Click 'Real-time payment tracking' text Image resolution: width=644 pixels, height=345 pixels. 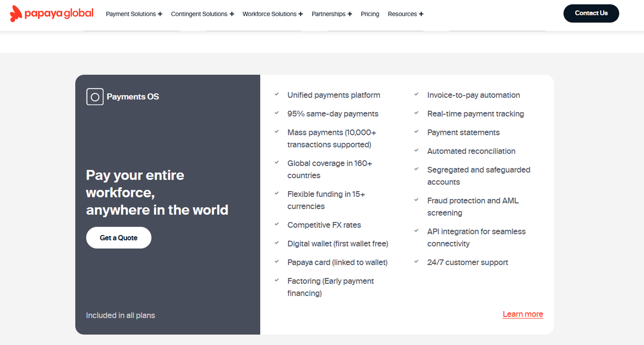click(475, 114)
